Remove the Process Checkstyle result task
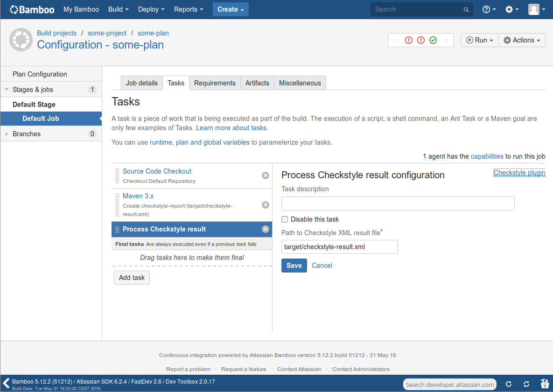Image resolution: width=553 pixels, height=392 pixels. click(x=266, y=229)
